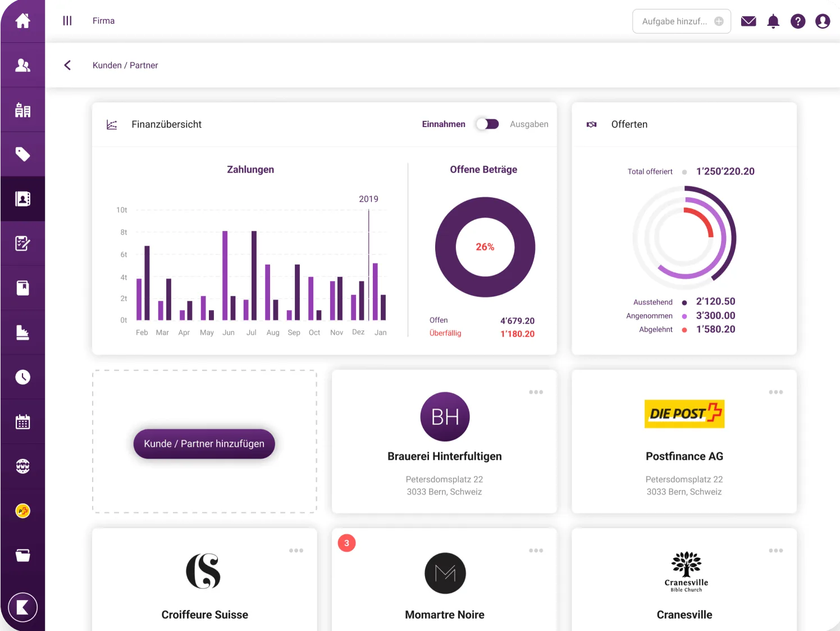840x631 pixels.
Task: Click the price tag sidebar icon
Action: pyautogui.click(x=22, y=155)
